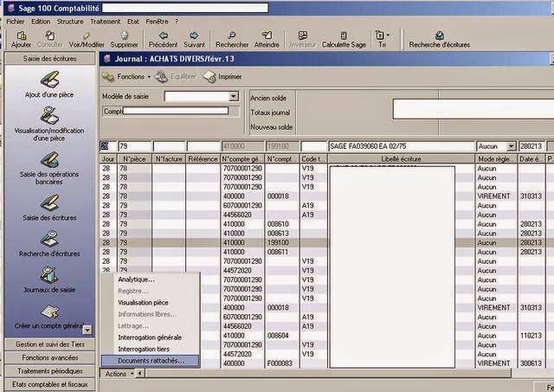Click the Supprimer toolbar icon
This screenshot has height=392, width=554.
(124, 39)
